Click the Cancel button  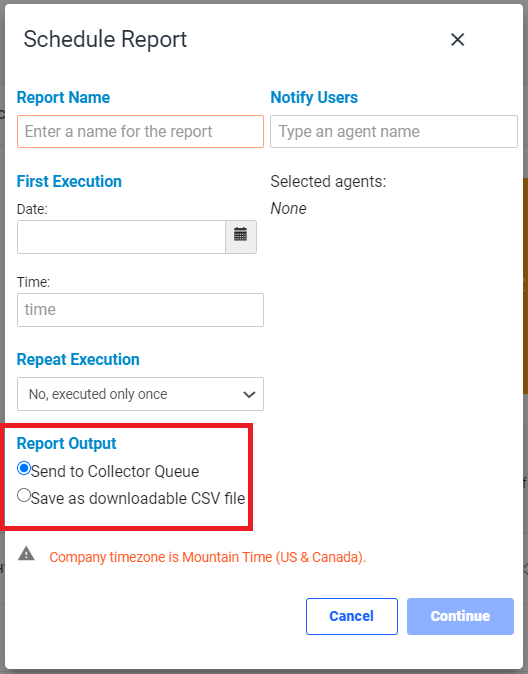352,616
